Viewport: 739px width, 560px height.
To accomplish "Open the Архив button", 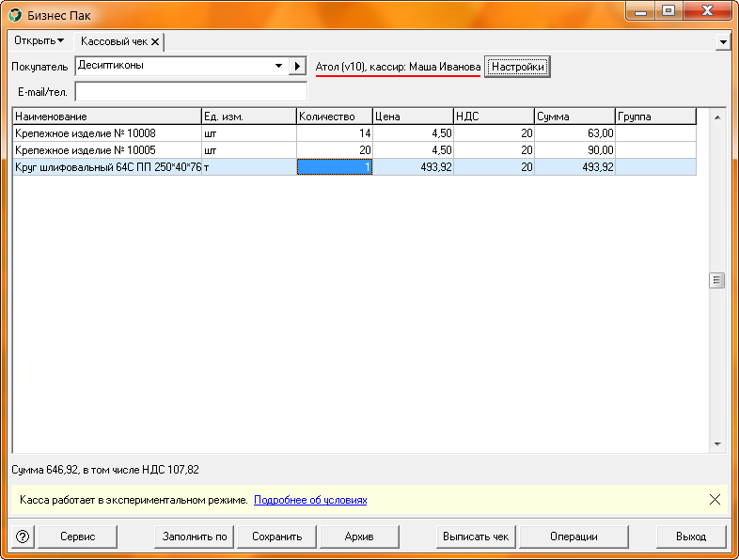I will pyautogui.click(x=359, y=537).
